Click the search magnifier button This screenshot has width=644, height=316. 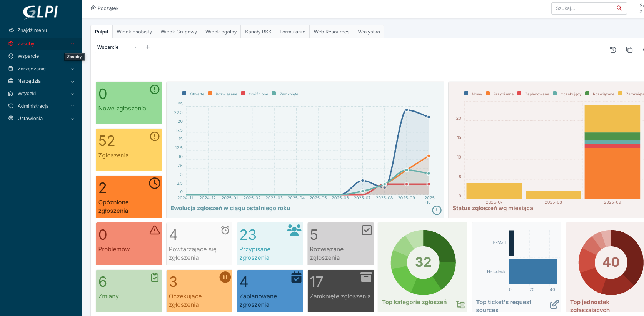[619, 8]
